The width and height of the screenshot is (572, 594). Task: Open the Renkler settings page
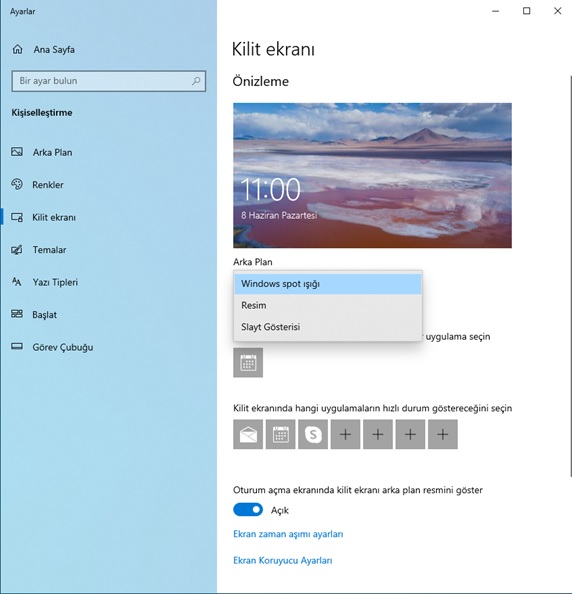pyautogui.click(x=48, y=185)
